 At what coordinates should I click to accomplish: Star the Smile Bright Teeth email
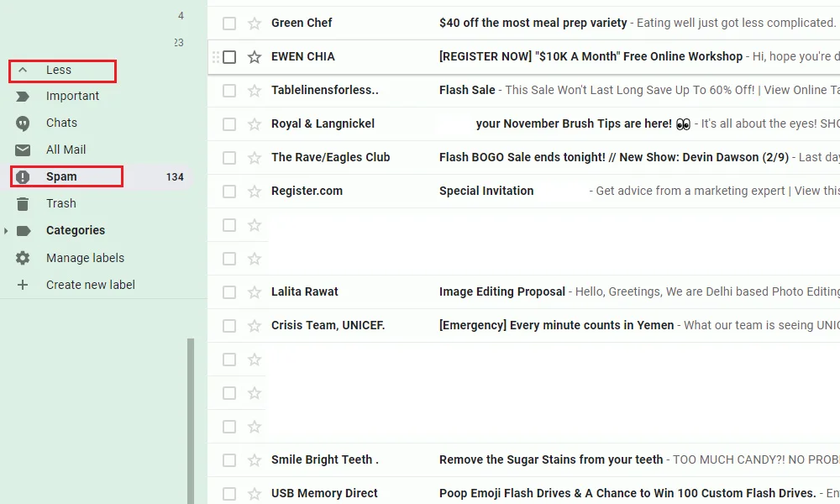coord(255,460)
